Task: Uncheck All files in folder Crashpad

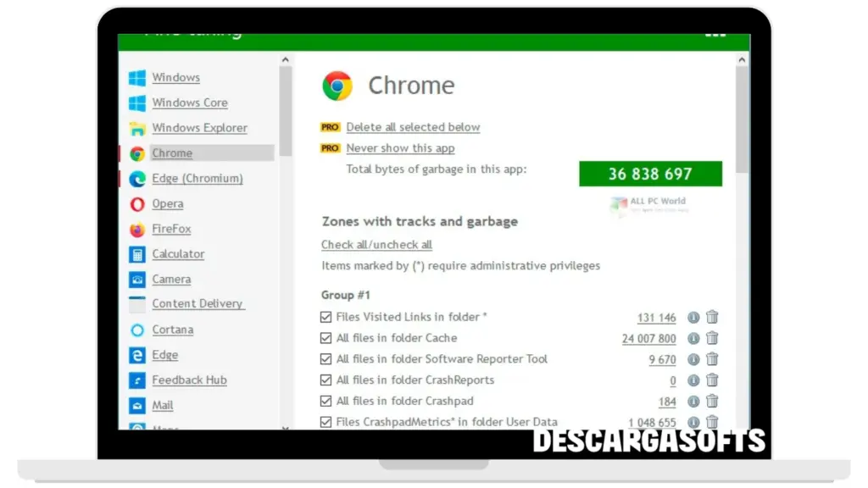Action: 326,401
